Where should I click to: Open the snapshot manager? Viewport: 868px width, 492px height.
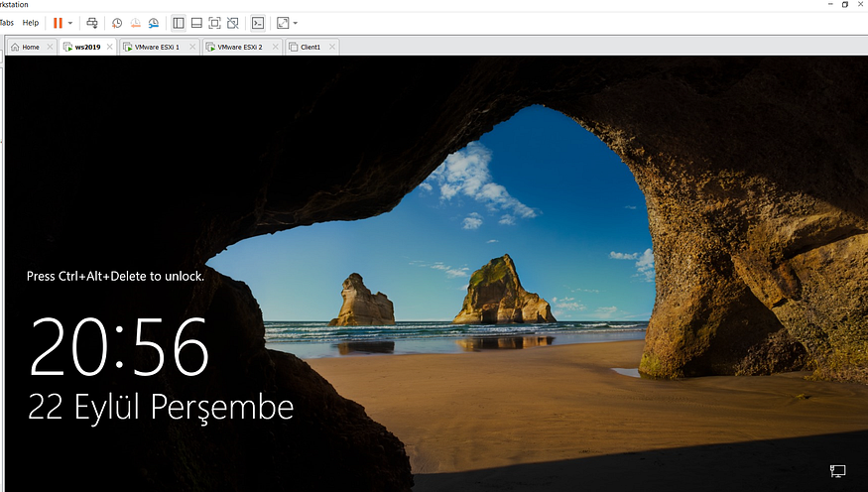coord(154,23)
